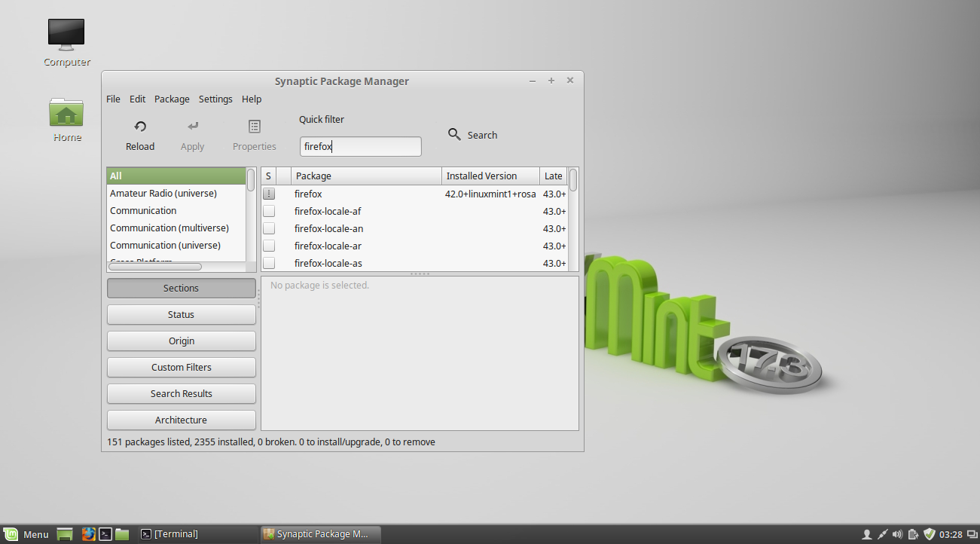Open the Home folder desktop icon
This screenshot has width=980, height=544.
[x=66, y=112]
